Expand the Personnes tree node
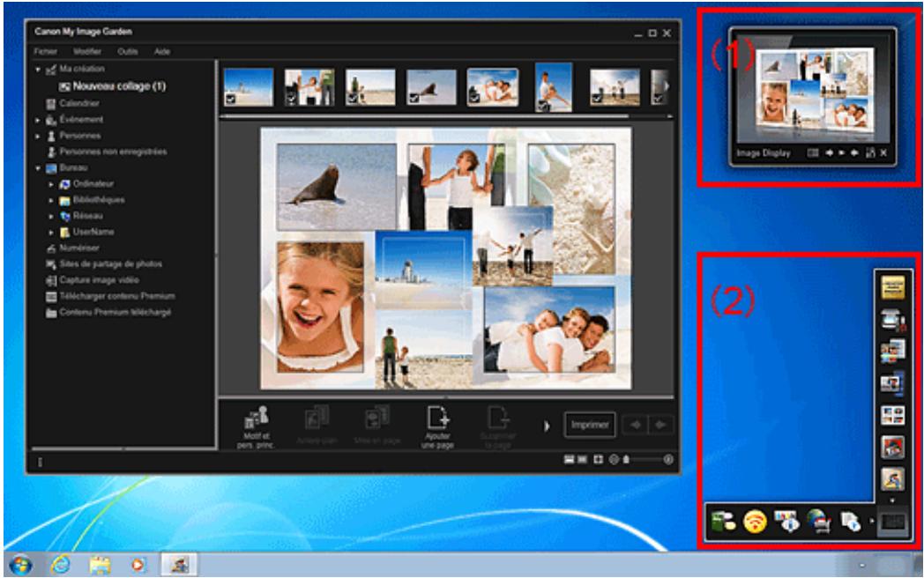 click(38, 136)
